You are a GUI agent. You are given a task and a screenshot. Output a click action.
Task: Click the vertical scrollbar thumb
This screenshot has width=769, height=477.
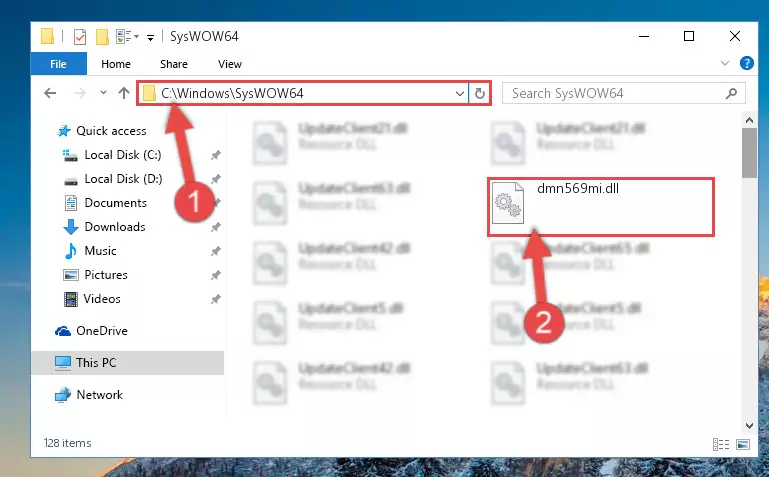coord(749,153)
